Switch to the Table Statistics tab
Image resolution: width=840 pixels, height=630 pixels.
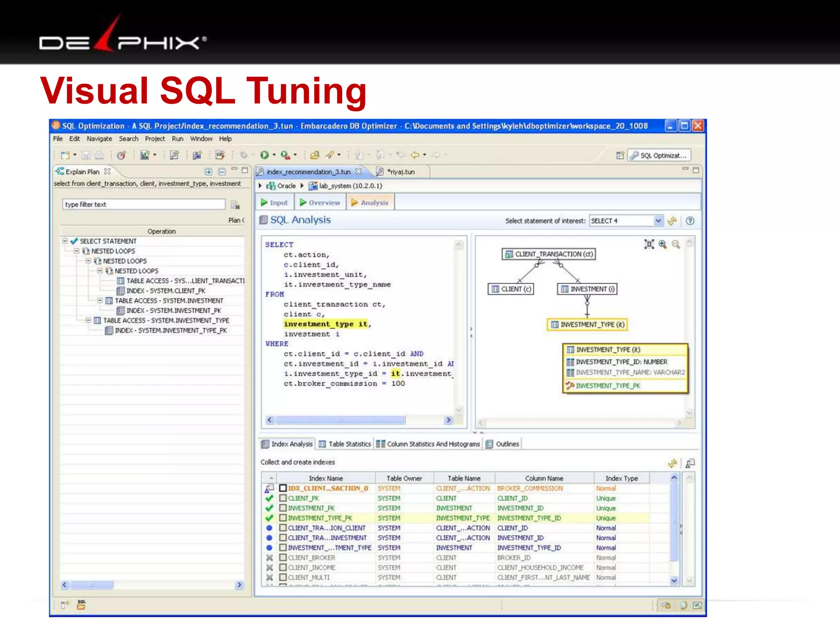tap(345, 444)
